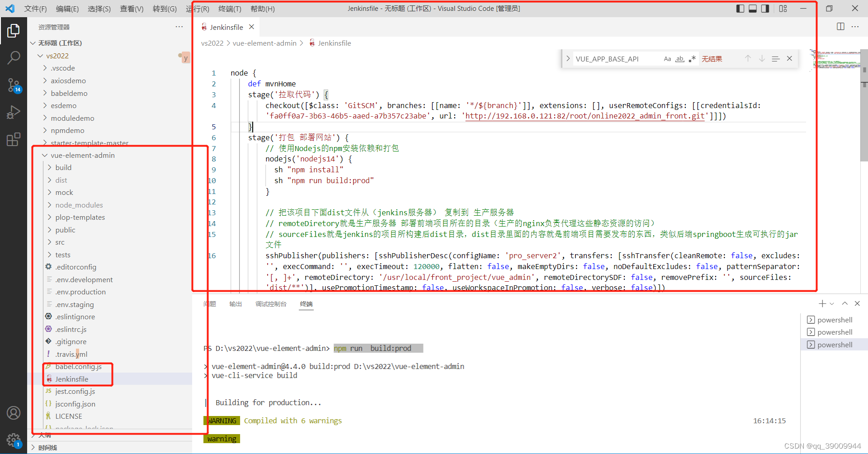Click vue-element-admin in breadcrumb
The height and width of the screenshot is (454, 868).
point(264,43)
